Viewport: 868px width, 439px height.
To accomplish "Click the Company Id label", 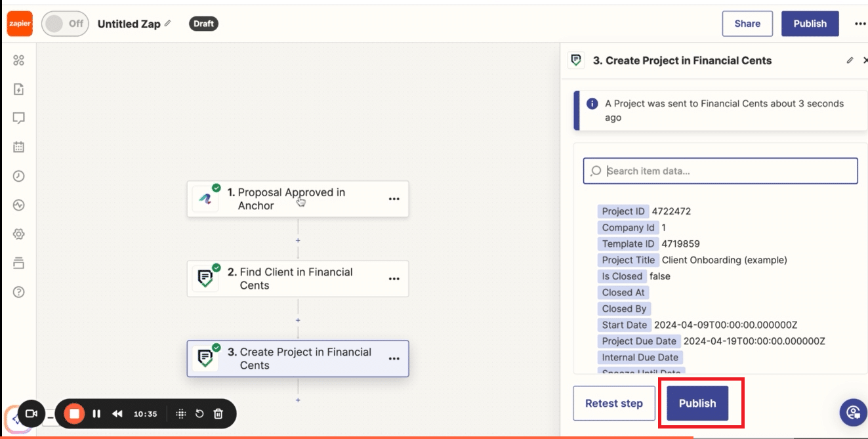I will point(629,228).
